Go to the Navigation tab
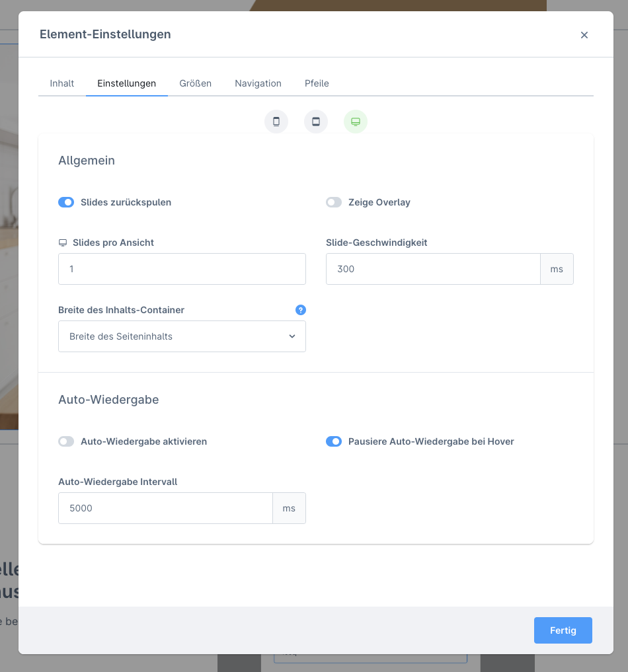 pos(258,83)
